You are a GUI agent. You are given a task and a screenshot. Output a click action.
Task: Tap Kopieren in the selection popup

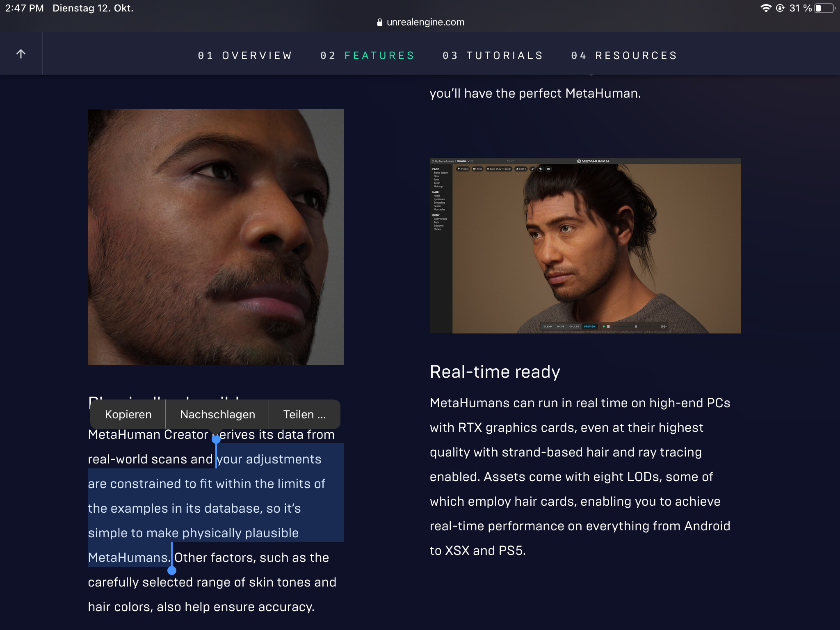[x=128, y=414]
